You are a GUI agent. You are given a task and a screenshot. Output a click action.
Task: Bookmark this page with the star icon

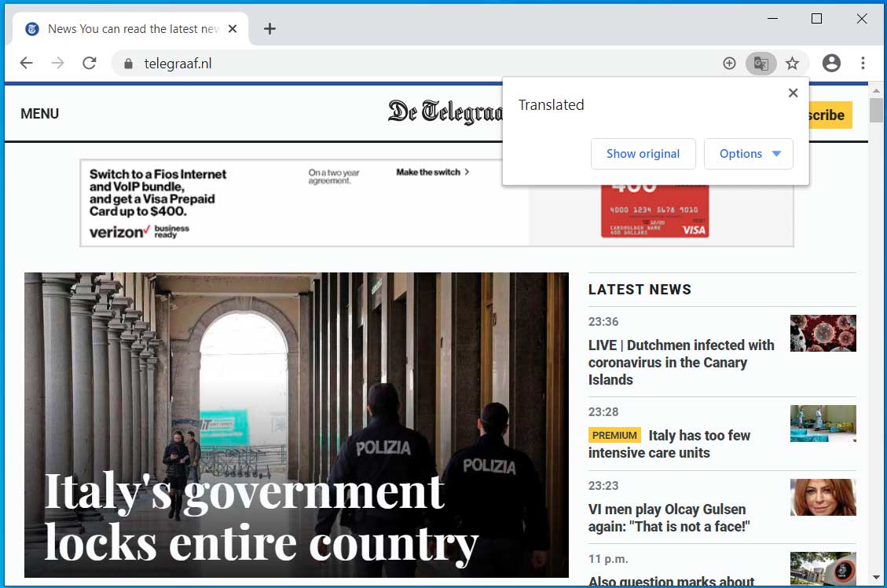point(792,64)
